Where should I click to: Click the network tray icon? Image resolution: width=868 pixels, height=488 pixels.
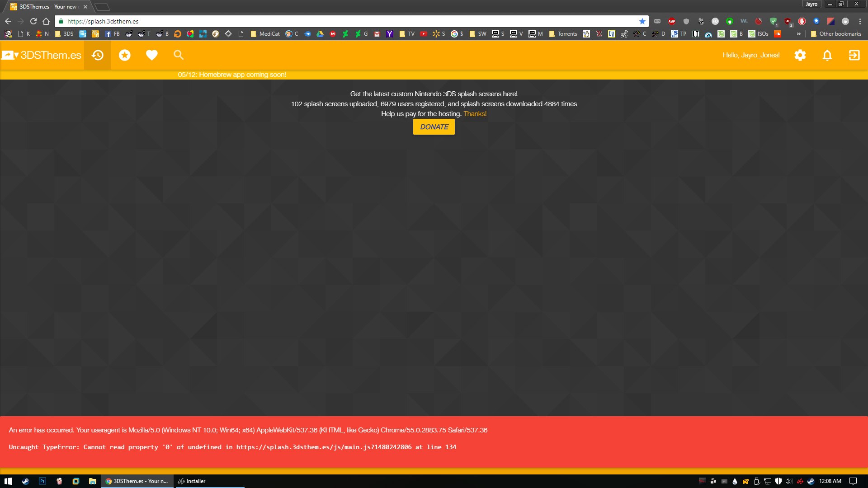pyautogui.click(x=767, y=481)
